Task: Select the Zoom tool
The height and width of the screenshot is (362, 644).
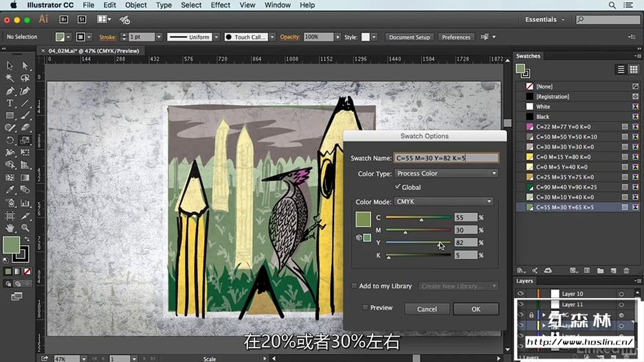Action: tap(25, 228)
